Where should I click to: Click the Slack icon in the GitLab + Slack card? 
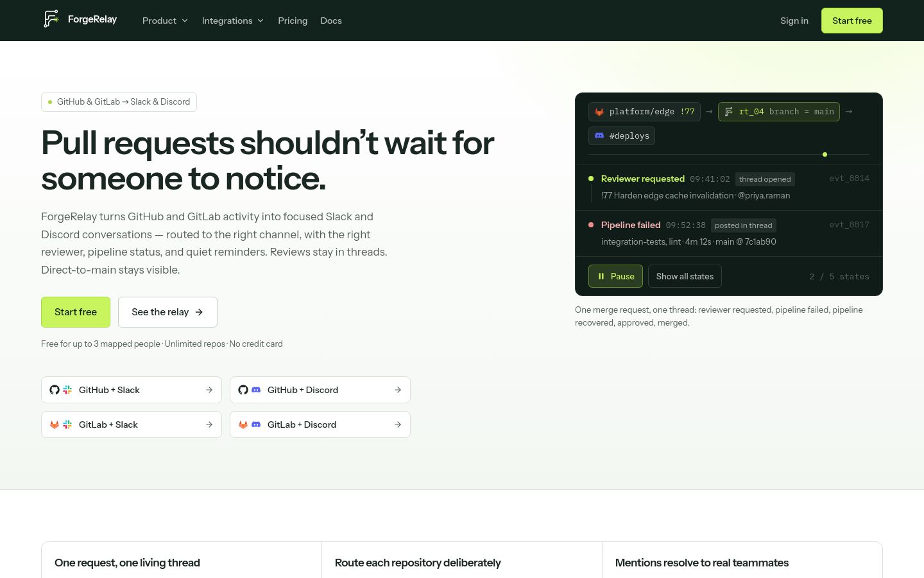[x=67, y=425]
